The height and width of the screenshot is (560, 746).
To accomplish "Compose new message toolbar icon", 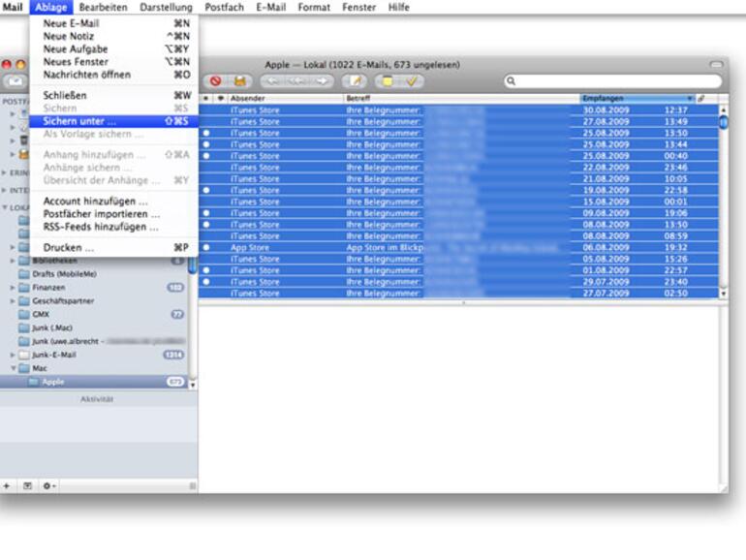I will (355, 80).
